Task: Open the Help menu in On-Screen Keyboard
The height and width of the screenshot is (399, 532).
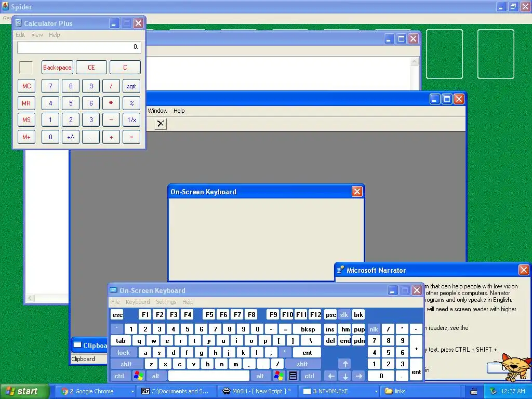Action: (x=188, y=302)
